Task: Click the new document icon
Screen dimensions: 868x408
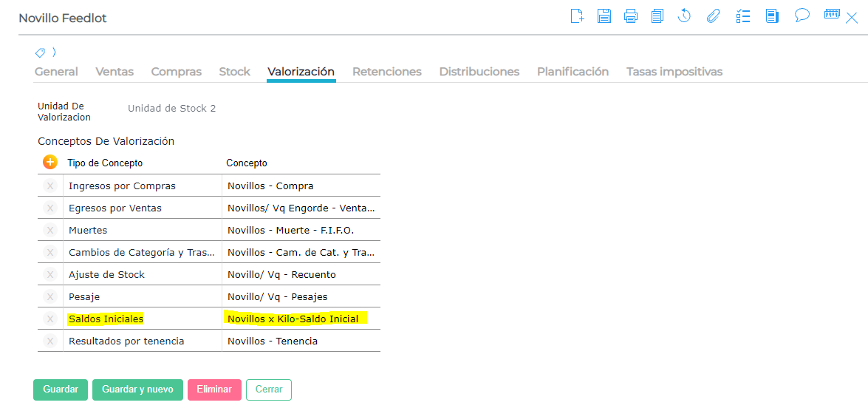Action: point(578,16)
